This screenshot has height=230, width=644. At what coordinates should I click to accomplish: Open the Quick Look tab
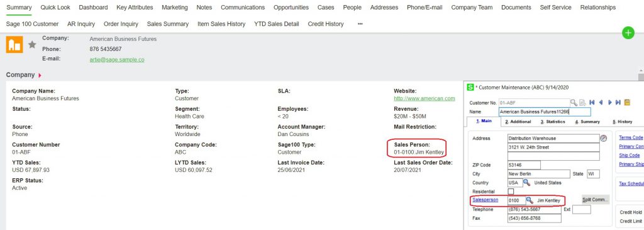click(55, 8)
